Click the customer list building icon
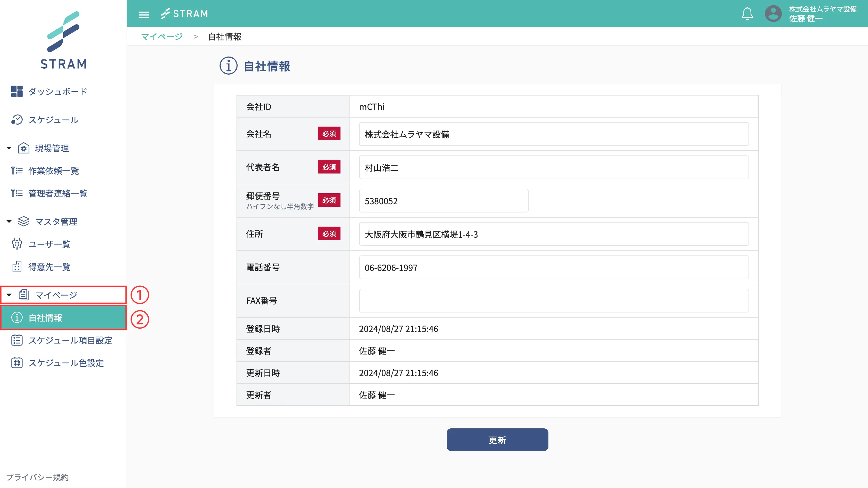 [16, 267]
